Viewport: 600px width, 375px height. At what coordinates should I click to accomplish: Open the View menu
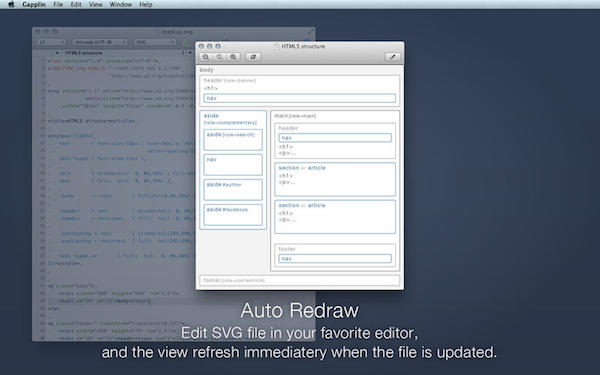pyautogui.click(x=96, y=5)
